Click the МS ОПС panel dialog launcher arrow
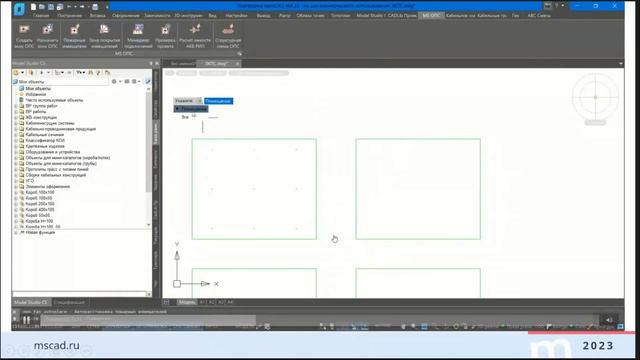 tap(239, 53)
